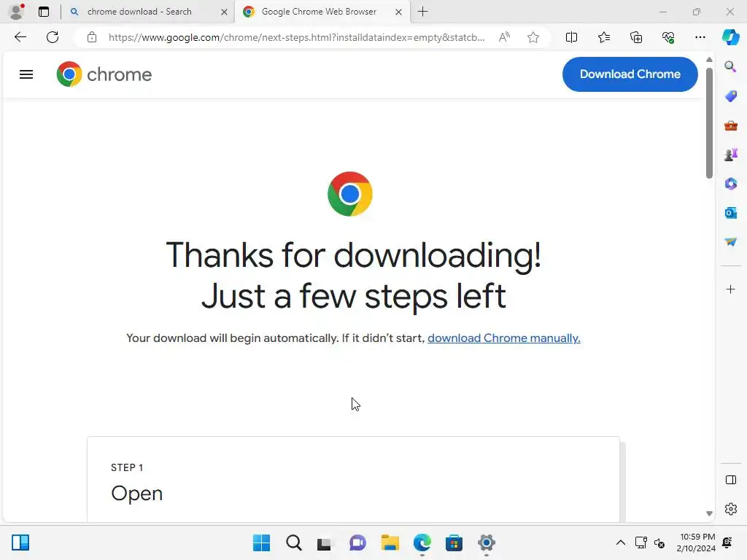Show hidden system tray icons
Screen dimensions: 747x560
click(x=620, y=542)
